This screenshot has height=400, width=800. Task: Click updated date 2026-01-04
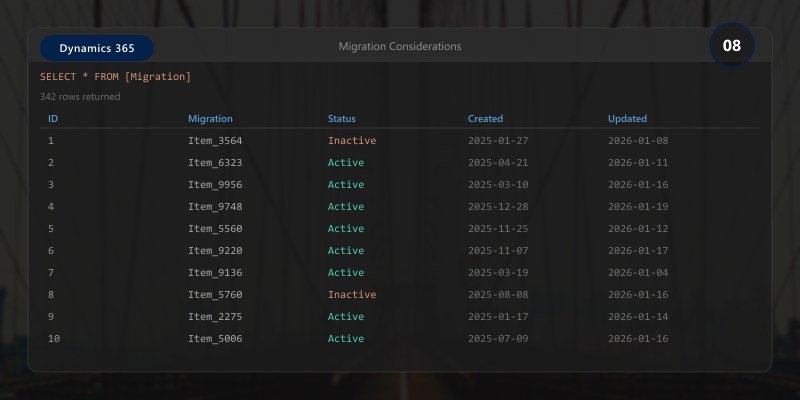click(x=638, y=272)
